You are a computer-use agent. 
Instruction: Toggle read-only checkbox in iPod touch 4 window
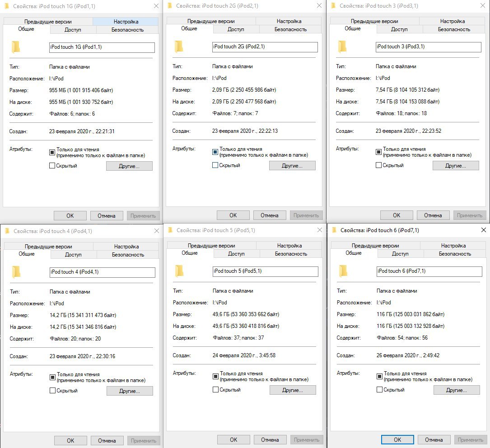click(52, 378)
